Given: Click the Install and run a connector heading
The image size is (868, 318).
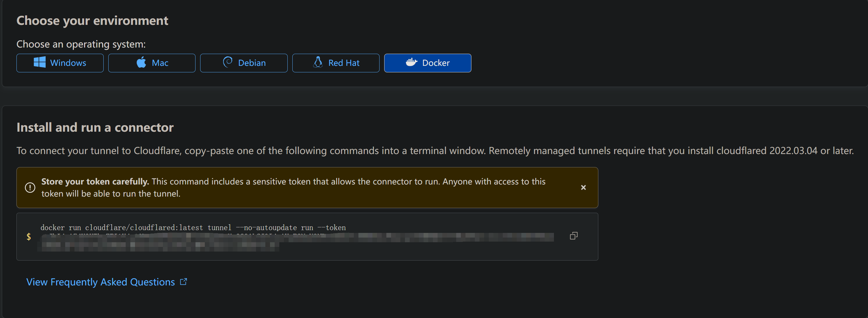Looking at the screenshot, I should 95,127.
